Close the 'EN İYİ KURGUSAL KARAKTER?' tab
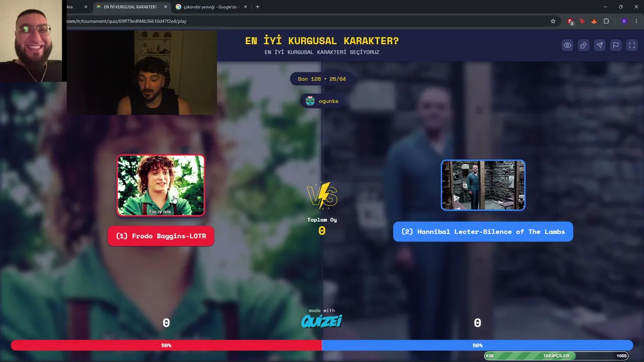The image size is (644, 362). [x=166, y=7]
